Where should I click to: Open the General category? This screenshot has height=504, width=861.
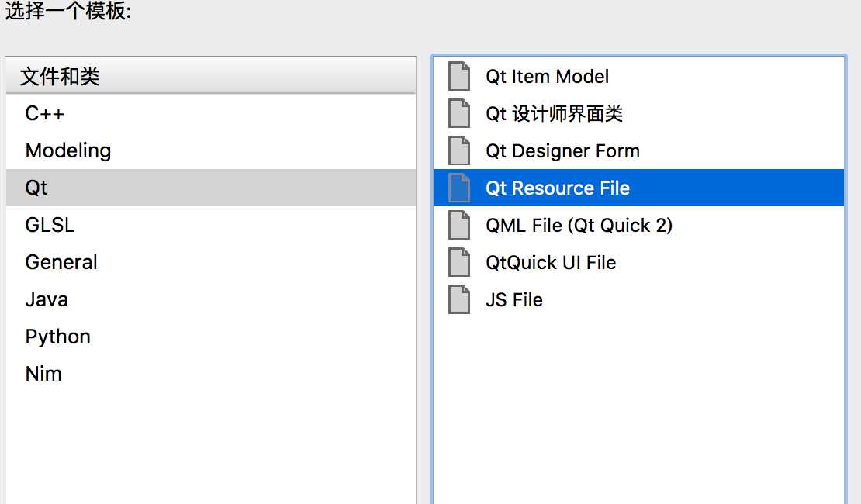(211, 262)
